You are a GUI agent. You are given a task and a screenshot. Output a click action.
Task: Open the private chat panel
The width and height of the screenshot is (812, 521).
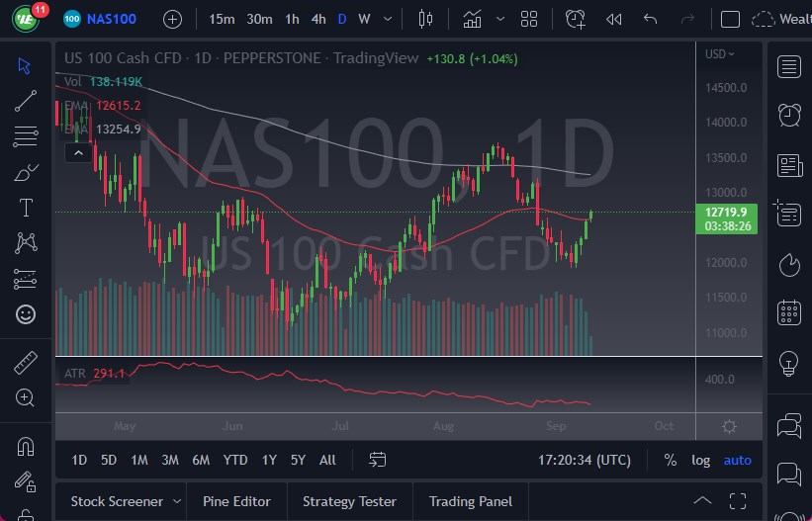pyautogui.click(x=788, y=474)
